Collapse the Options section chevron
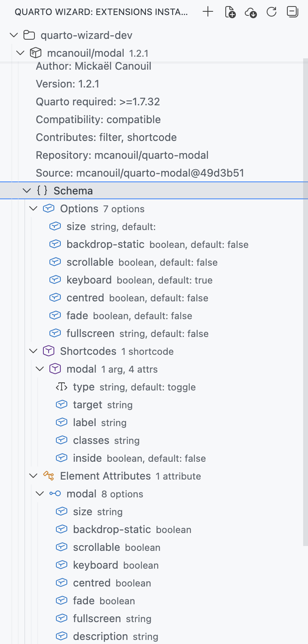Image resolution: width=308 pixels, height=644 pixels. pos(33,208)
